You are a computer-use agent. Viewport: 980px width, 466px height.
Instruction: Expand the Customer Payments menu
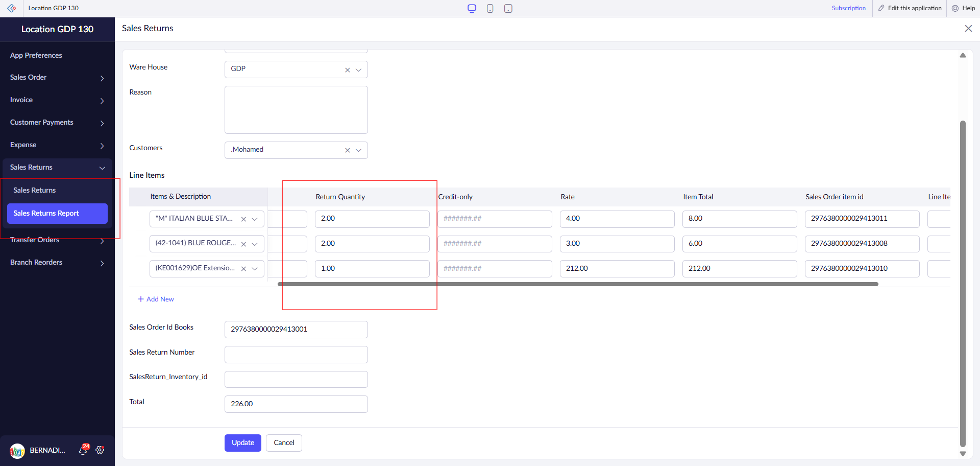(x=57, y=123)
